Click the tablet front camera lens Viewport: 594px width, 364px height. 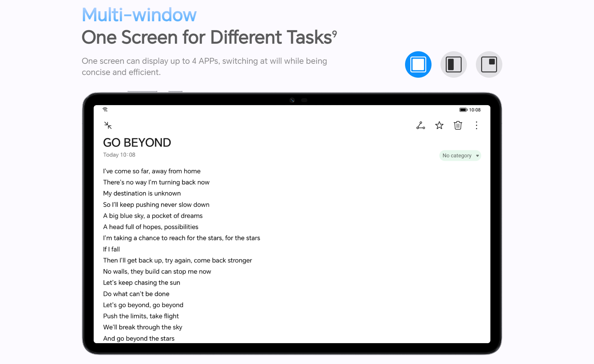pos(292,100)
